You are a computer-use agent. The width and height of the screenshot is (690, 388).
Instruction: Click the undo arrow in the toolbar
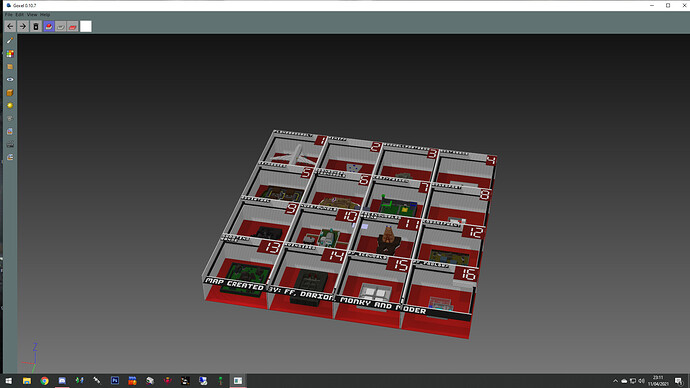(x=10, y=26)
